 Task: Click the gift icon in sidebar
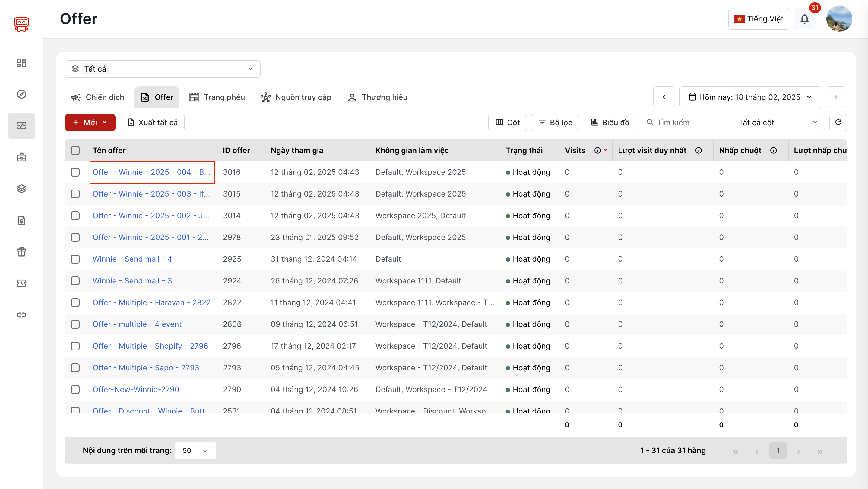22,251
